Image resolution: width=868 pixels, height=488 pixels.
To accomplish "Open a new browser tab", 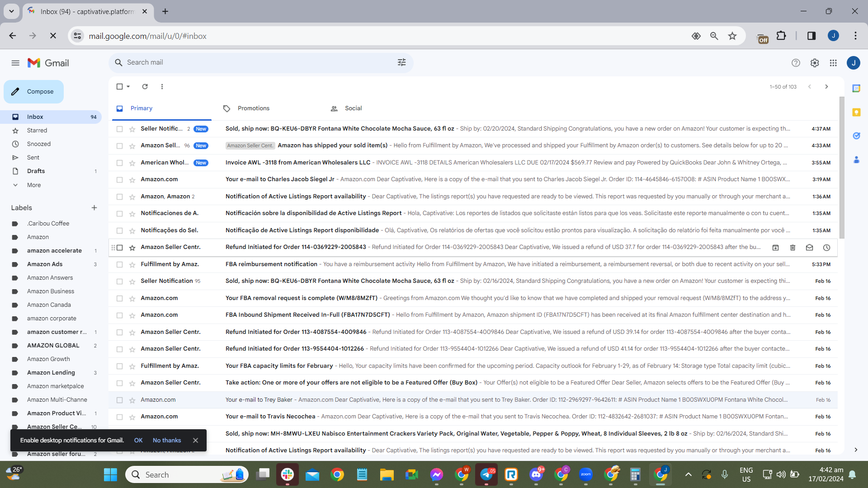I will point(165,11).
